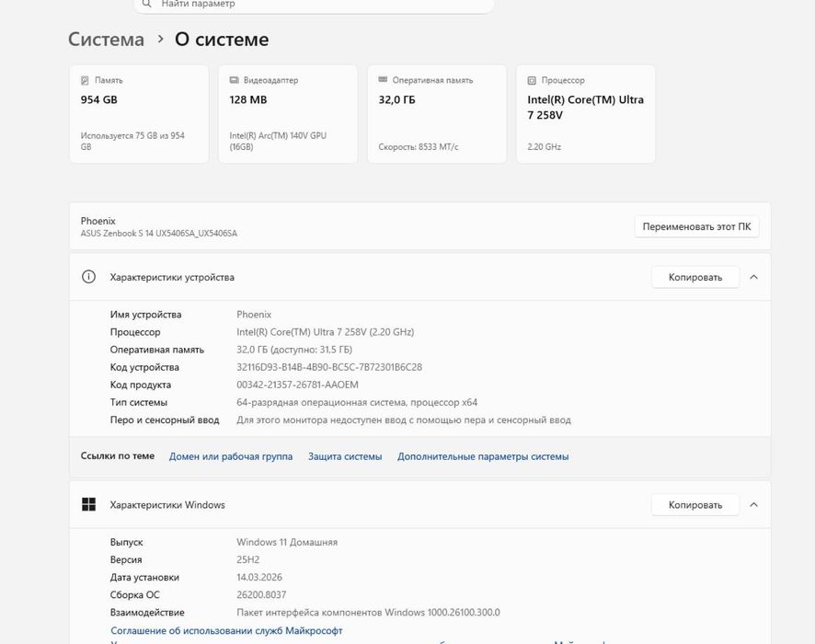Select device ID '32116D93-B14B-4B90-BC5C-7B72301B6C28'
This screenshot has height=644, width=815.
(329, 367)
